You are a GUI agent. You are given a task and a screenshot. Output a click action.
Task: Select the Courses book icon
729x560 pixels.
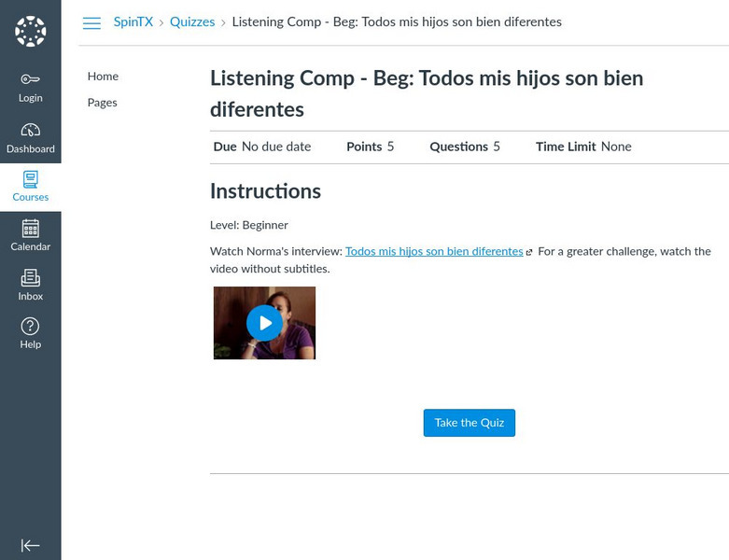pyautogui.click(x=30, y=179)
